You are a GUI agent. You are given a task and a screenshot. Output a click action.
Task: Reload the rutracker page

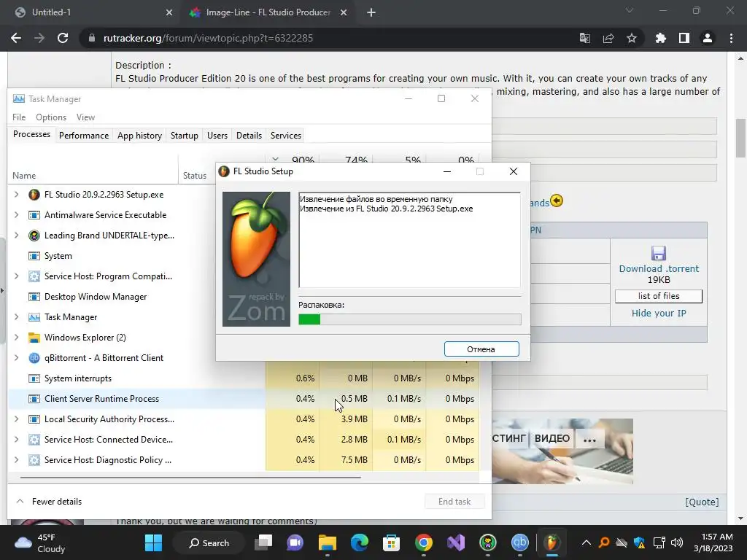coord(63,38)
